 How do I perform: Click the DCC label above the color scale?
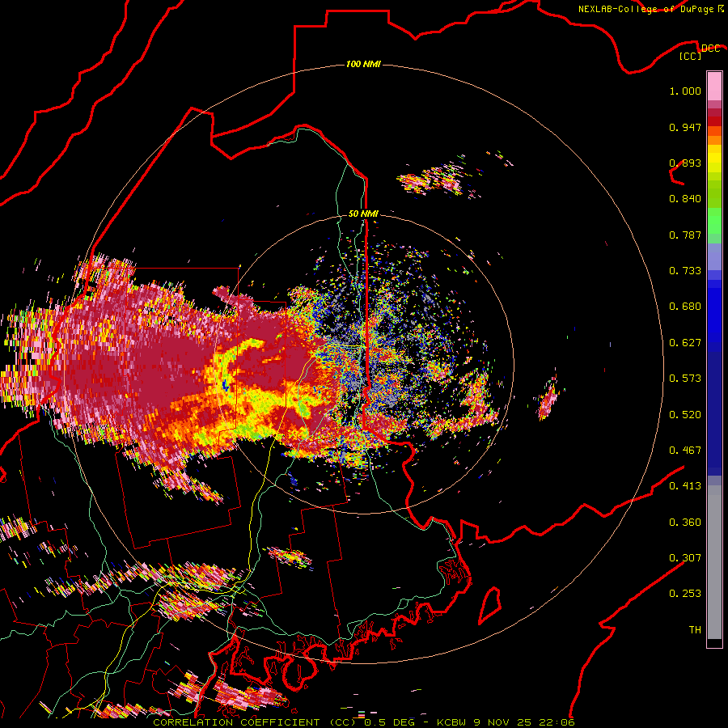(710, 48)
